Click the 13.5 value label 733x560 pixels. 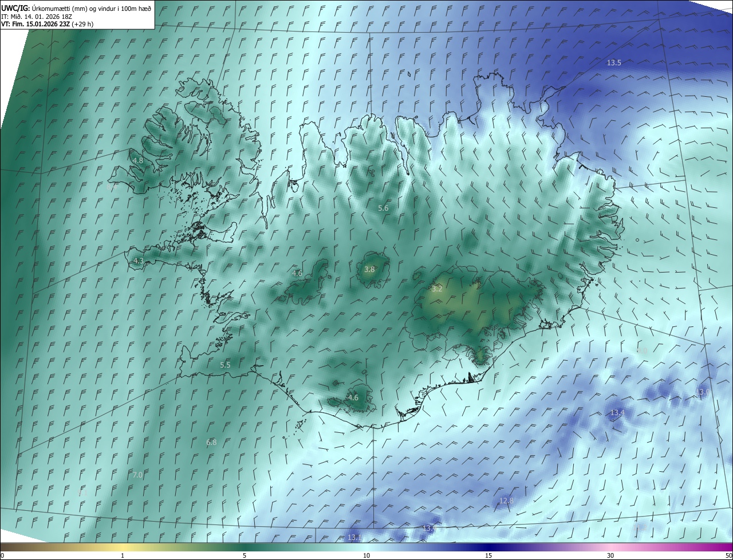click(x=614, y=62)
